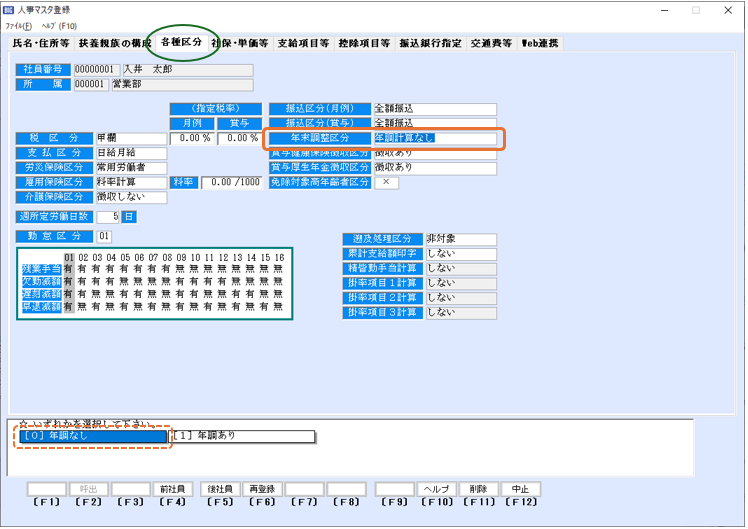Go to the 振込銀行指定 tab
The image size is (748, 529).
coord(431,43)
